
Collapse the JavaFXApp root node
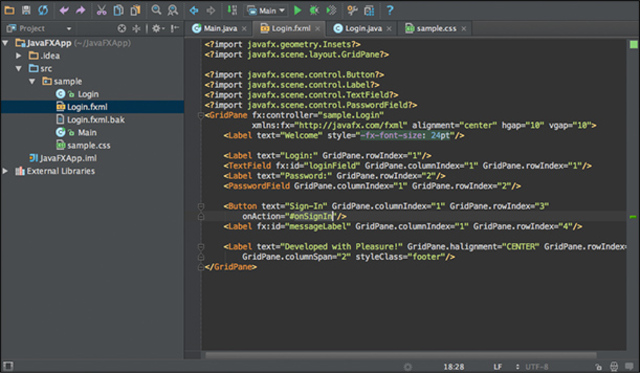[x=5, y=43]
